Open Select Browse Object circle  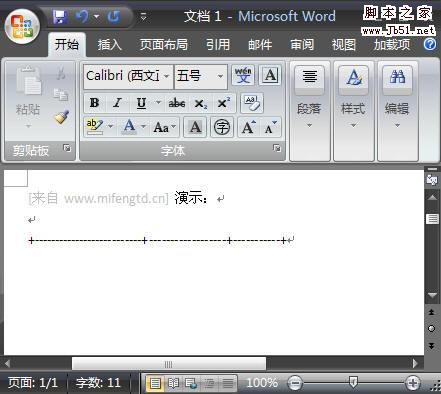pyautogui.click(x=432, y=329)
